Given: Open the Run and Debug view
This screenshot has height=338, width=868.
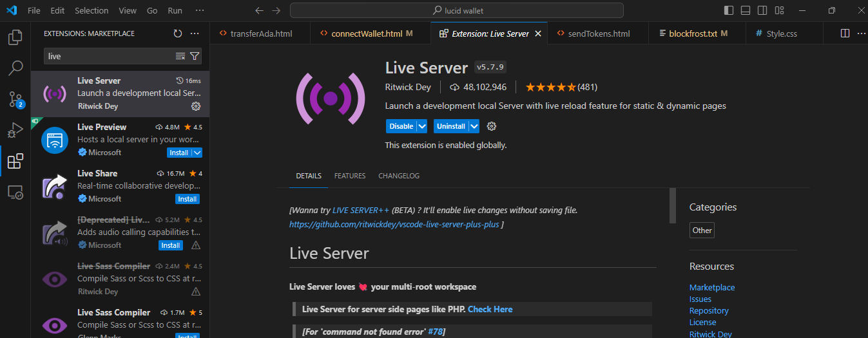Looking at the screenshot, I should tap(15, 129).
